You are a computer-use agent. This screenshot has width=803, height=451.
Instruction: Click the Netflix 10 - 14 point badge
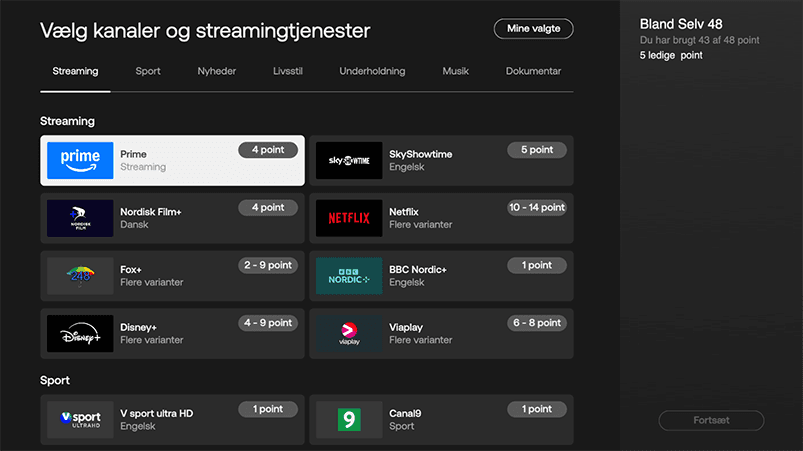[x=537, y=207]
